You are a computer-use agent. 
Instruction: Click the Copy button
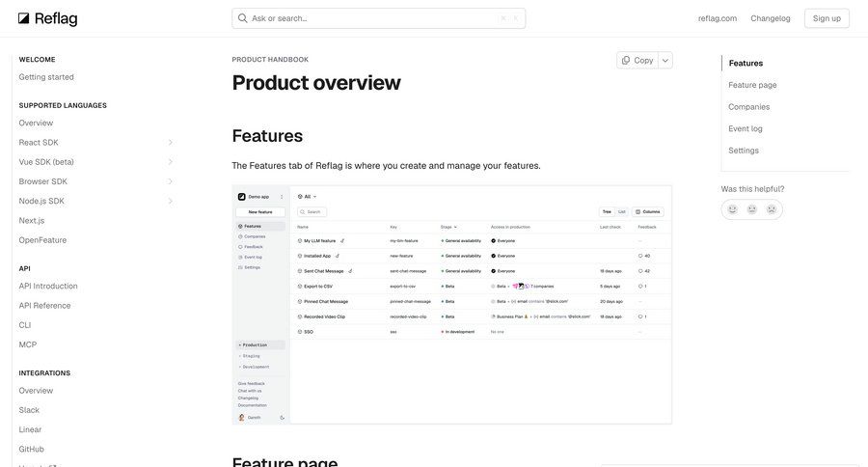pos(637,61)
